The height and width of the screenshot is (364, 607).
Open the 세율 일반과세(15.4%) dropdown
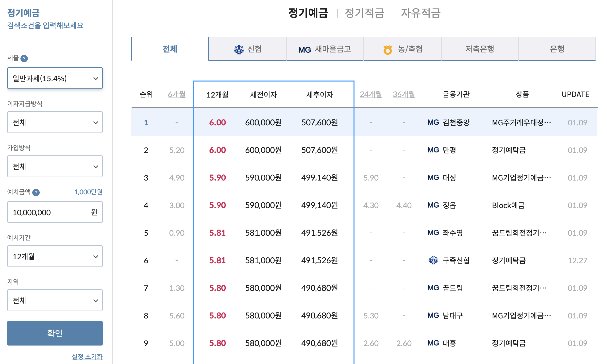(55, 78)
